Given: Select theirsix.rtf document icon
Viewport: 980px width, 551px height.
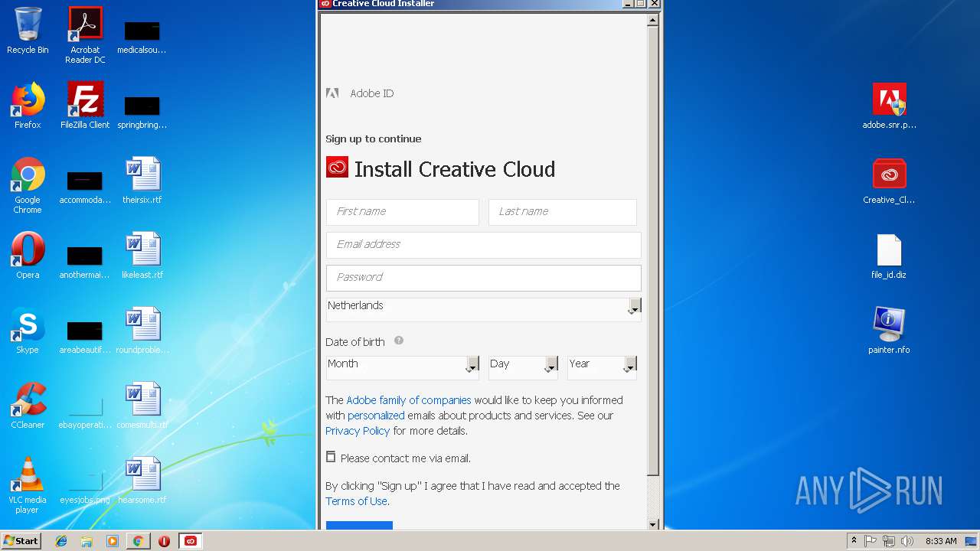Looking at the screenshot, I should (x=142, y=181).
